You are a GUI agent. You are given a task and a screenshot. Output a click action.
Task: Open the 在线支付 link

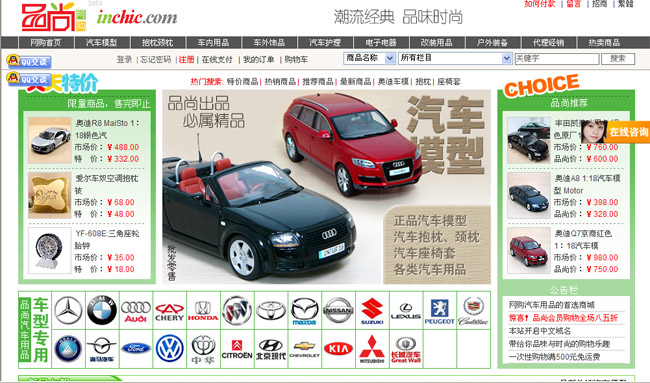pyautogui.click(x=217, y=60)
